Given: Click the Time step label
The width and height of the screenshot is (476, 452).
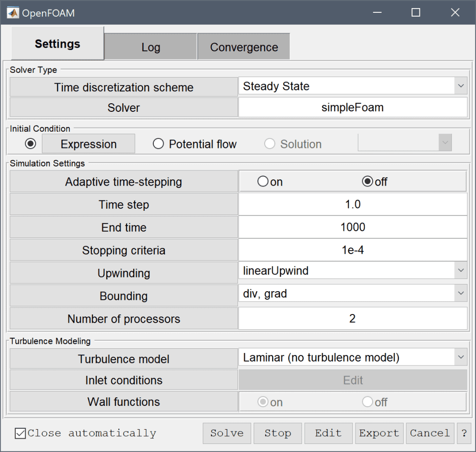Looking at the screenshot, I should pos(124,205).
